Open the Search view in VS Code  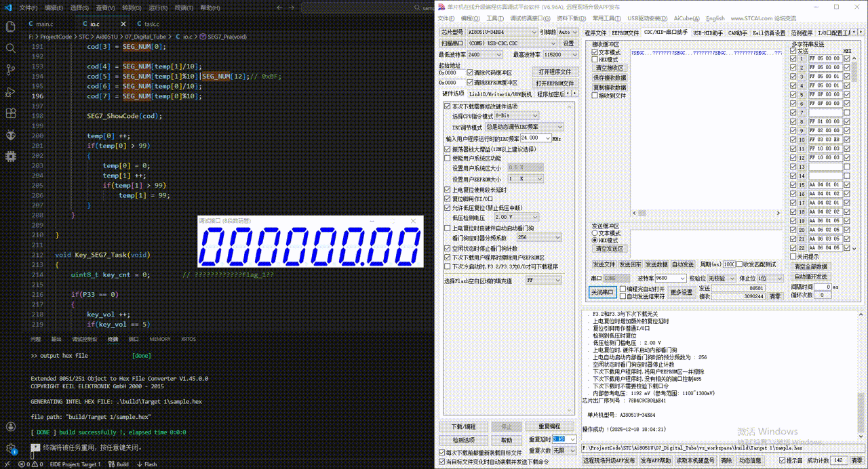pos(10,49)
